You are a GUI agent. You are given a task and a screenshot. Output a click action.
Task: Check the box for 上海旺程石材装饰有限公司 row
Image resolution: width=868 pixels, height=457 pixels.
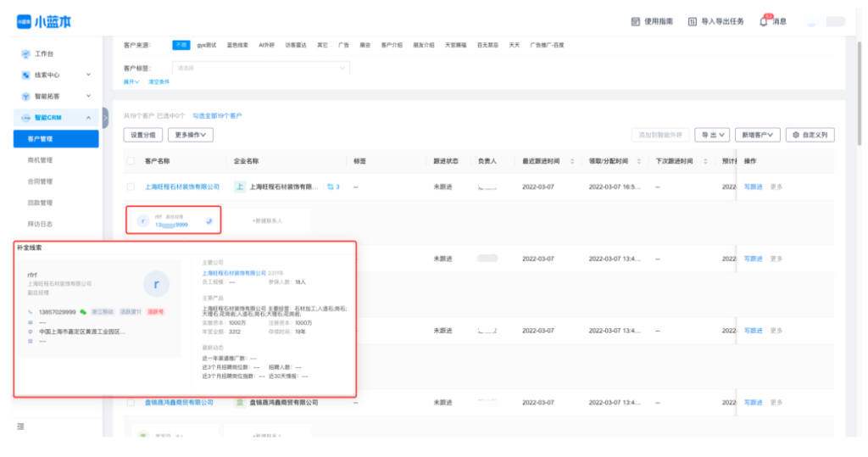131,187
